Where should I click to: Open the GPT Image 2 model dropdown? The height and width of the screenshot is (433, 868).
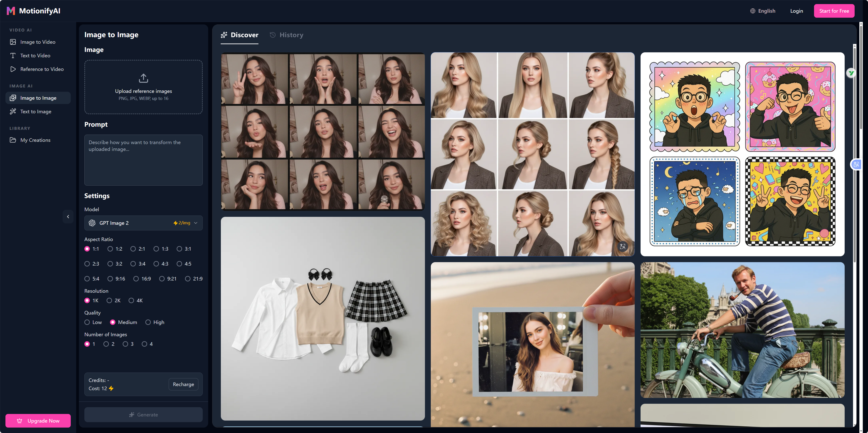(x=143, y=223)
